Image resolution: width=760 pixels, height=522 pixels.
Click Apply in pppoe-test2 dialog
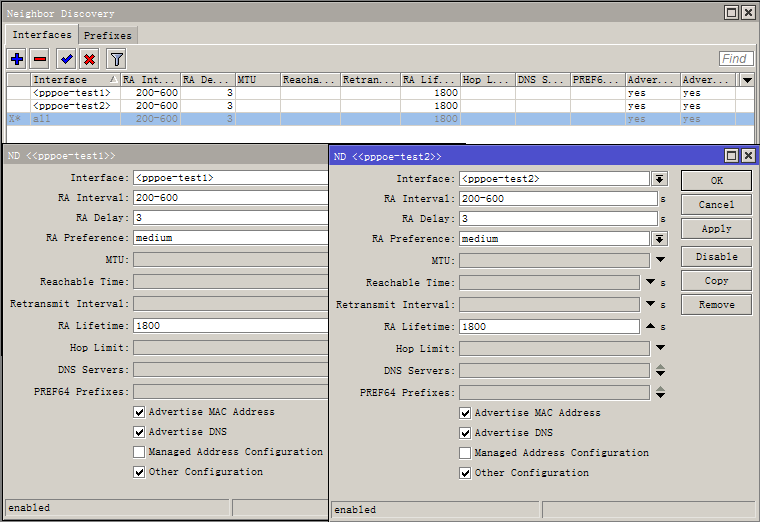716,229
